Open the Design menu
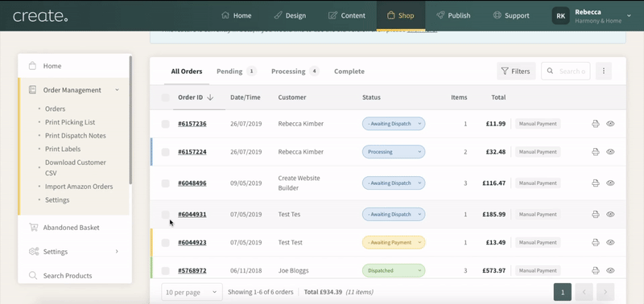Image resolution: width=644 pixels, height=304 pixels. click(x=290, y=15)
